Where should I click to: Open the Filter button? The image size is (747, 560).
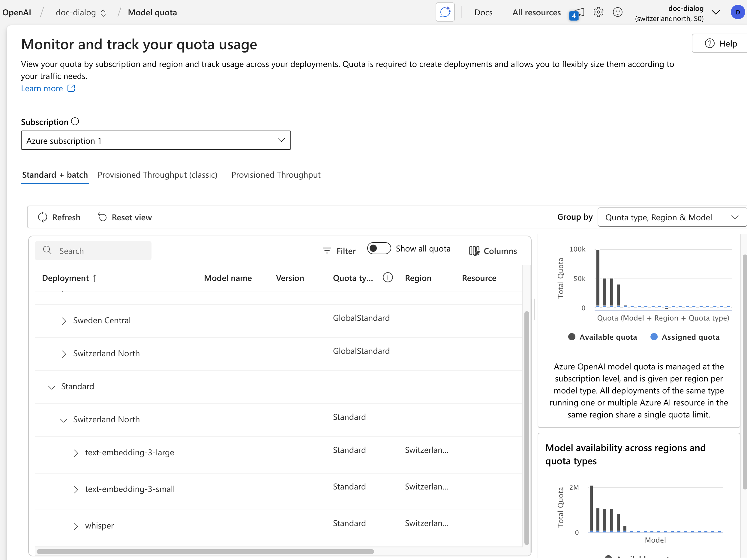[339, 251]
